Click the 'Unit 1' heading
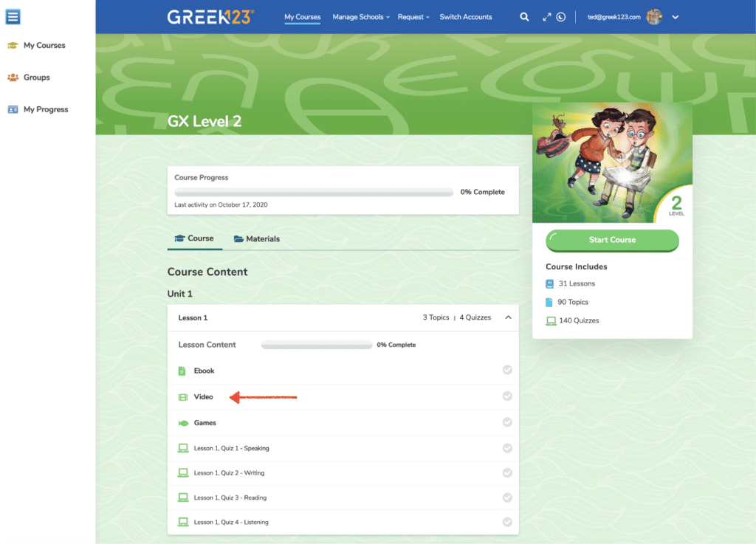Image resolution: width=756 pixels, height=544 pixels. coord(180,294)
